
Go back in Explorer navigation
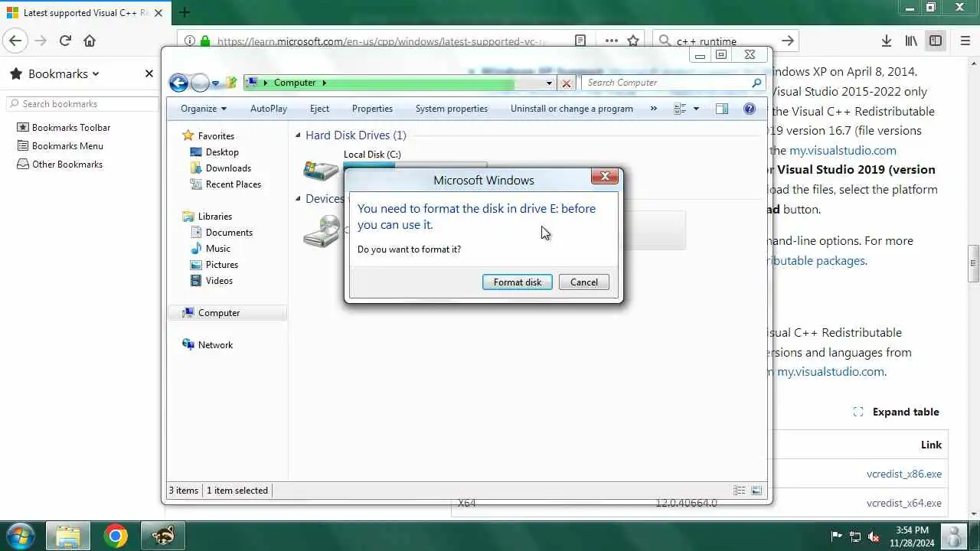point(178,83)
